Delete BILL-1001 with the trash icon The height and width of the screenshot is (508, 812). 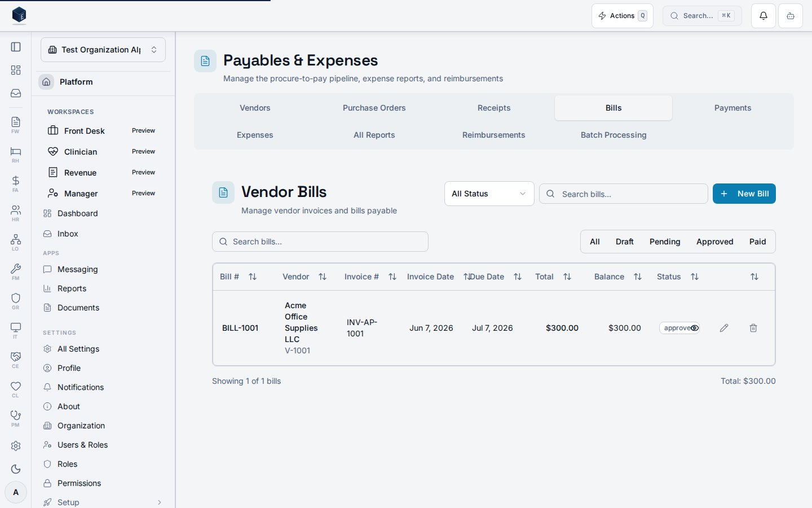coord(753,328)
